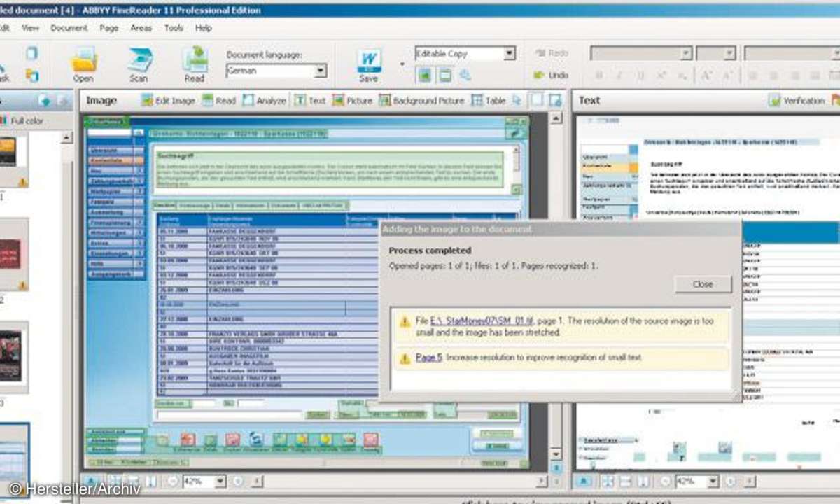The width and height of the screenshot is (840, 504).
Task: Open the Page menu
Action: (x=108, y=28)
